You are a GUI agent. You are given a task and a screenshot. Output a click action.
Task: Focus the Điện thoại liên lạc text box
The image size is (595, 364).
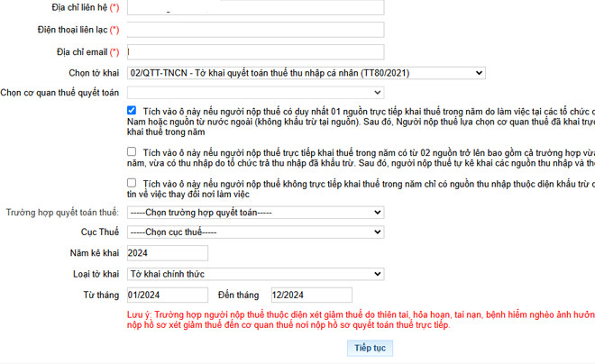(x=256, y=30)
